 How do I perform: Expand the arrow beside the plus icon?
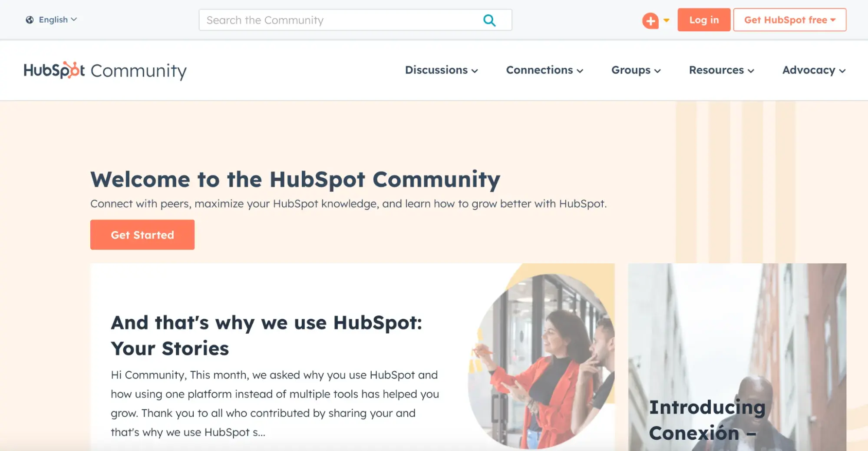666,20
